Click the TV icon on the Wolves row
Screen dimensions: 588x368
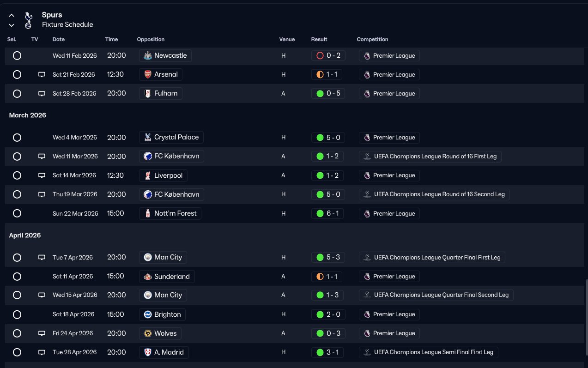[42, 333]
